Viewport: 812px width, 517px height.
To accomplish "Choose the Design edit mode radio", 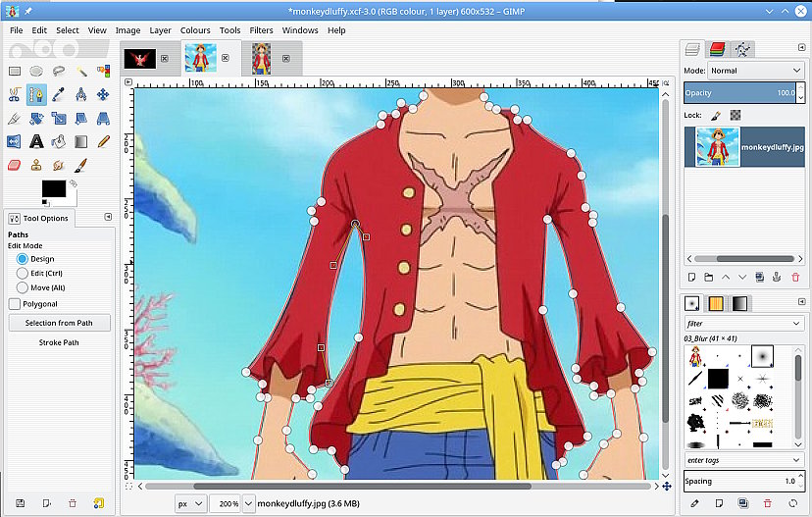I will tap(22, 259).
